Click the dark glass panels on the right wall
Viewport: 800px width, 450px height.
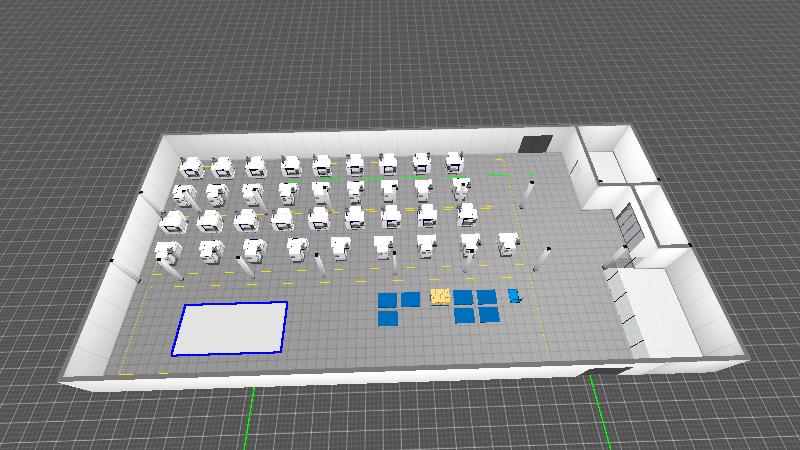[631, 222]
